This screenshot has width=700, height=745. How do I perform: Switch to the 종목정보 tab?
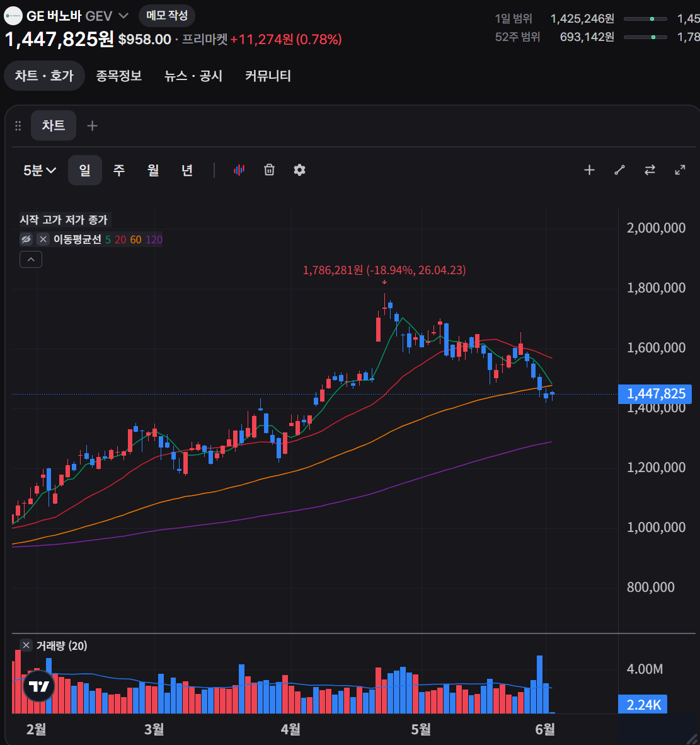tap(118, 76)
